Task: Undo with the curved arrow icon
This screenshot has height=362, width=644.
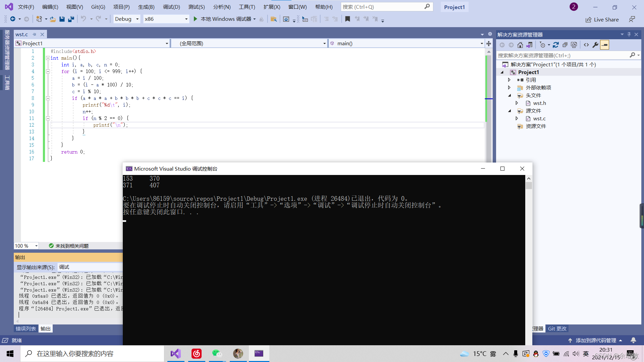Action: 84,19
